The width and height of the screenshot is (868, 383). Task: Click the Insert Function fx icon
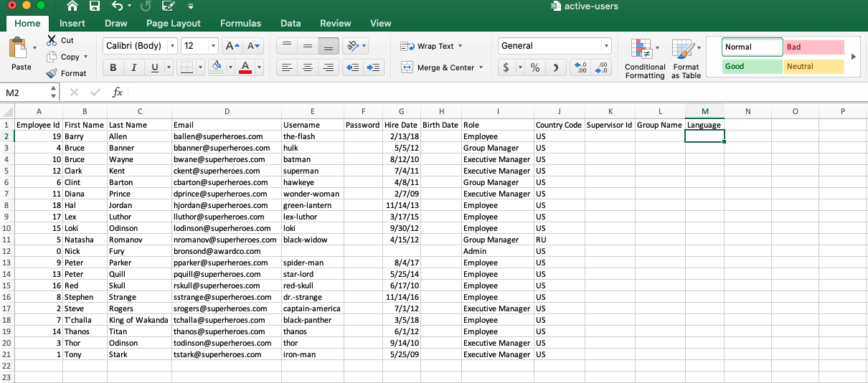(x=117, y=93)
